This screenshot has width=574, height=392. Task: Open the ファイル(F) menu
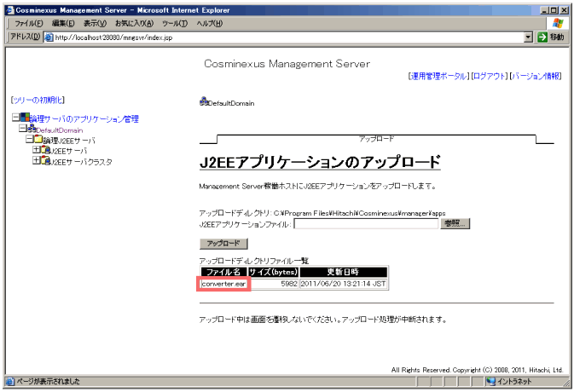pyautogui.click(x=28, y=23)
